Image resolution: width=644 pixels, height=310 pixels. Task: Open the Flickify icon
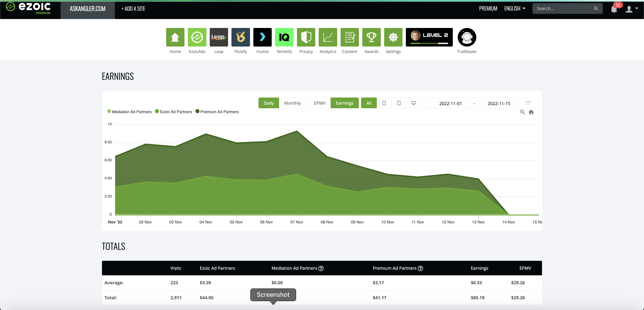[x=241, y=37]
